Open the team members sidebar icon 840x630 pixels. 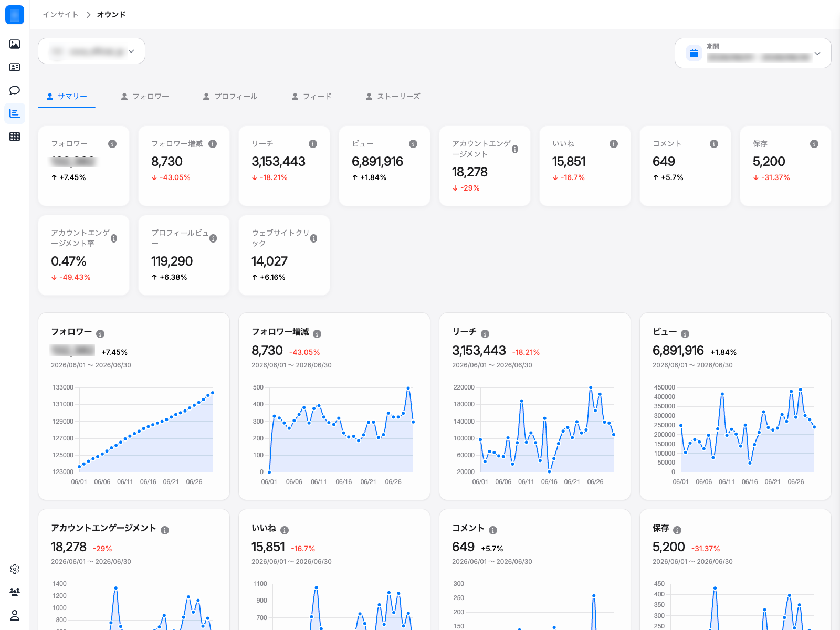pos(15,592)
